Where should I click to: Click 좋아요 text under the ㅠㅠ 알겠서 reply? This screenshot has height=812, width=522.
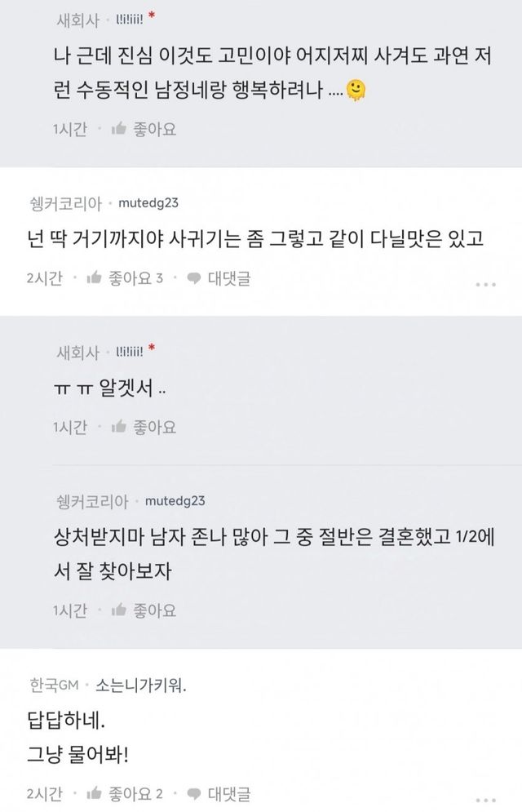155,427
